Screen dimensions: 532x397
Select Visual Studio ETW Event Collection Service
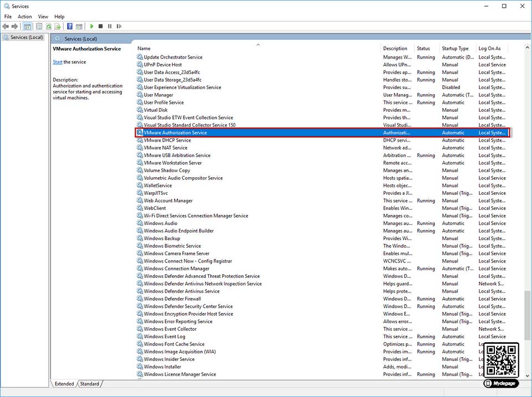click(x=323, y=117)
